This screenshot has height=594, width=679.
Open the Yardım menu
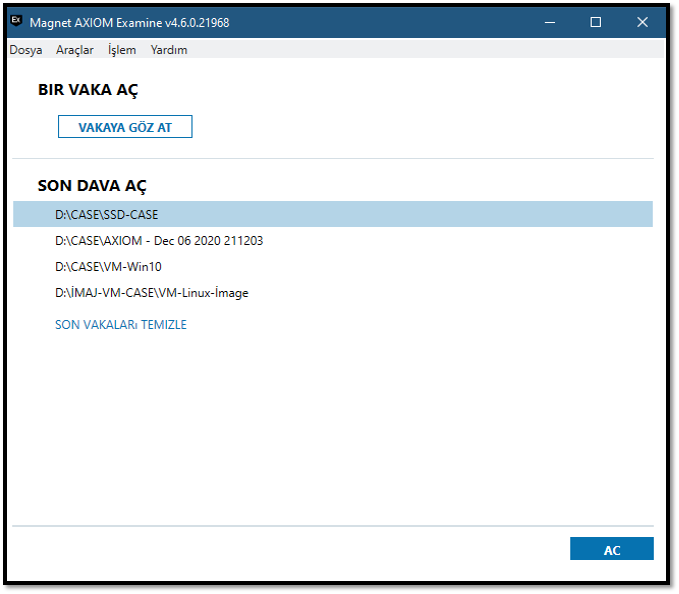169,50
